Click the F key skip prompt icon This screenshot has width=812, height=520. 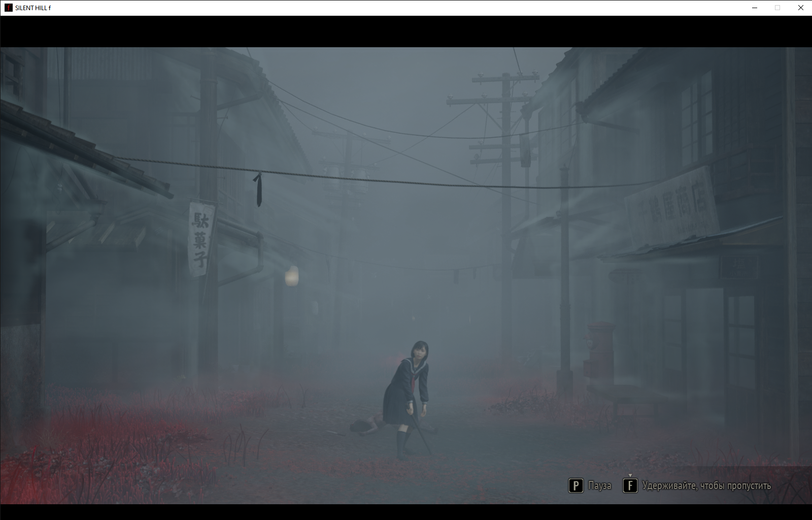(630, 486)
